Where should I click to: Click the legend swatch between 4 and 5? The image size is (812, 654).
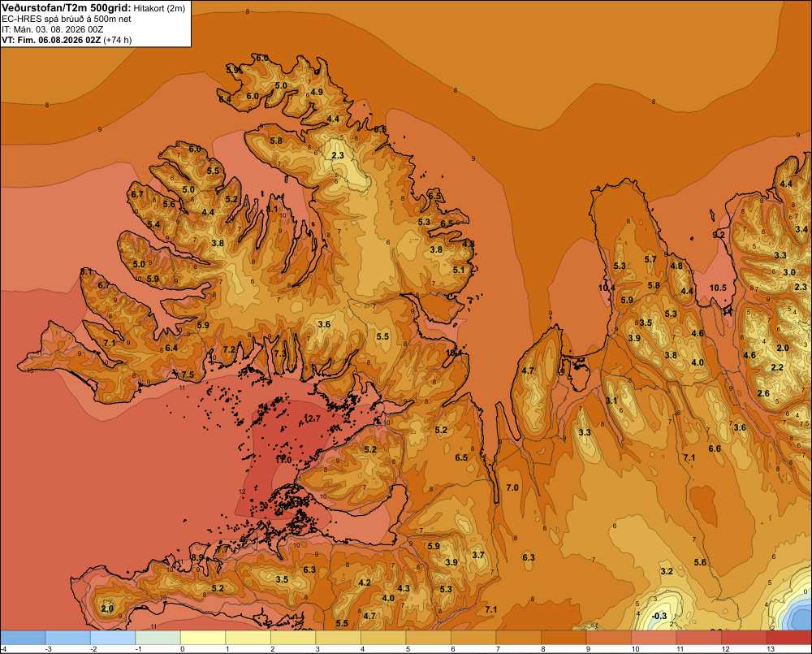click(383, 638)
